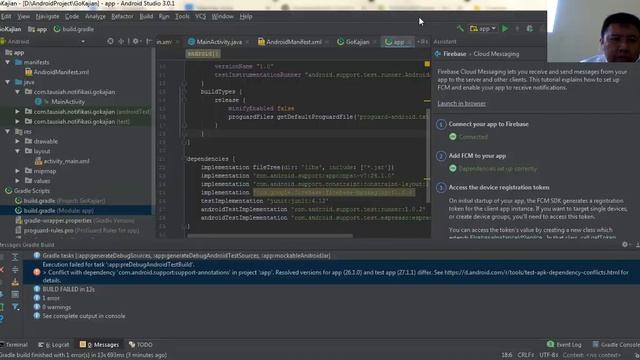640x360 pixels.
Task: Click the Export to Text File icon
Action: coord(15,282)
